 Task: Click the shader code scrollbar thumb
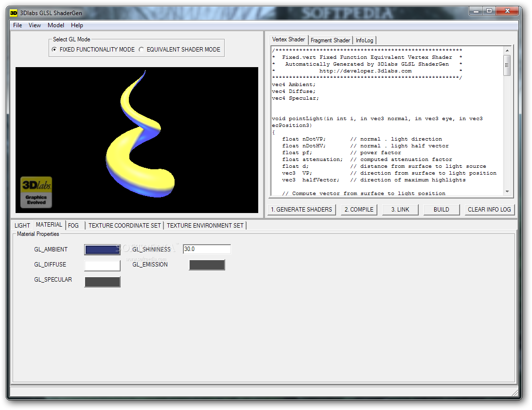point(507,65)
